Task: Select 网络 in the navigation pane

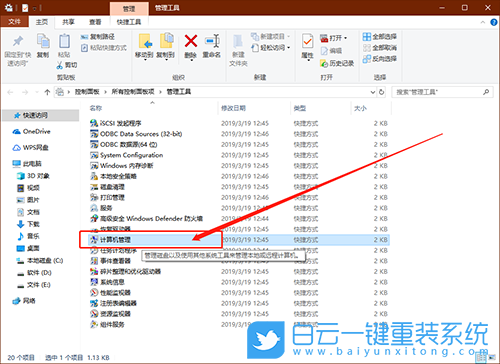Action: pos(24,301)
